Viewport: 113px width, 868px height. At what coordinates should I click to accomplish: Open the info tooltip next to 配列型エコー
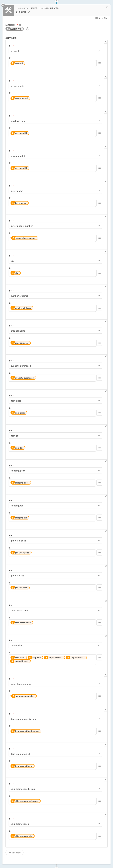[20, 25]
